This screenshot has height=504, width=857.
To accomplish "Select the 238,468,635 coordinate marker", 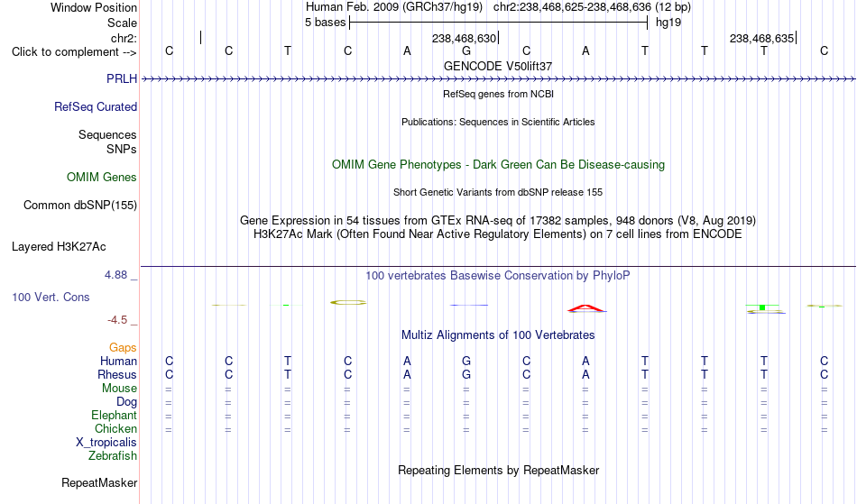I will (x=762, y=38).
